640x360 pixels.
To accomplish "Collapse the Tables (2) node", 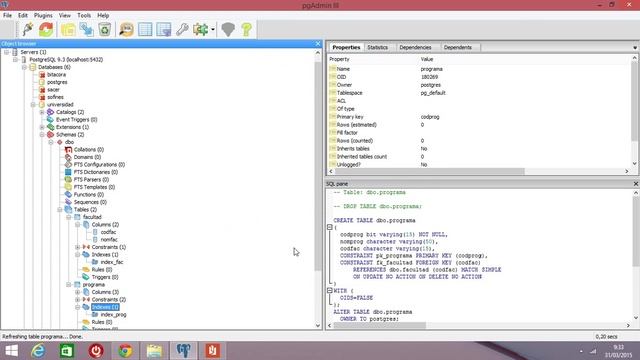I will pos(60,209).
